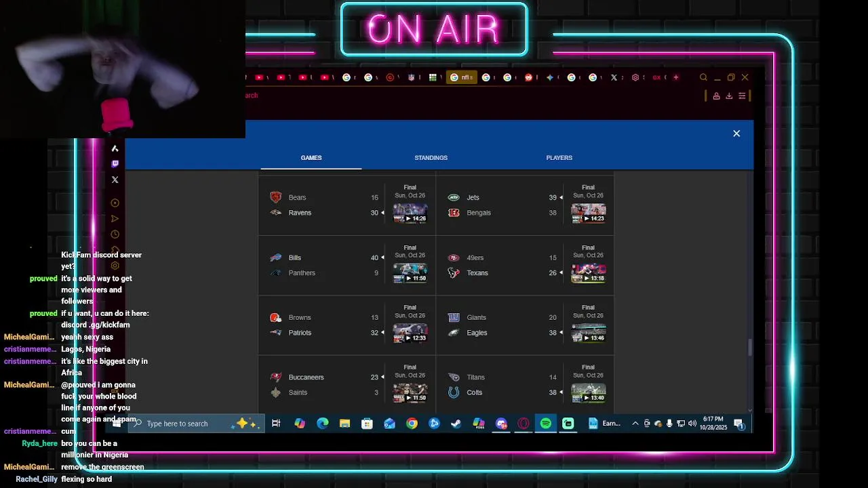Click the Panthers team name
Viewport: 868px width, 488px height.
[302, 273]
